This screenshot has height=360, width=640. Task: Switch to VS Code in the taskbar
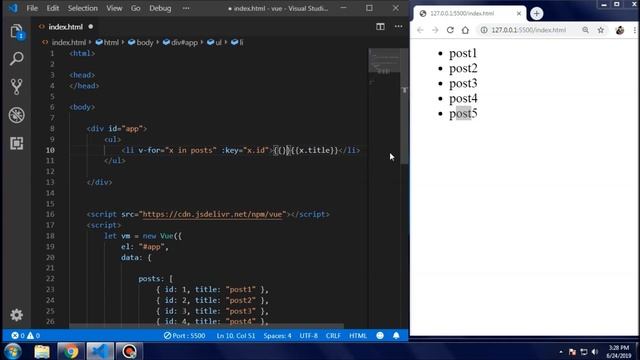100,351
